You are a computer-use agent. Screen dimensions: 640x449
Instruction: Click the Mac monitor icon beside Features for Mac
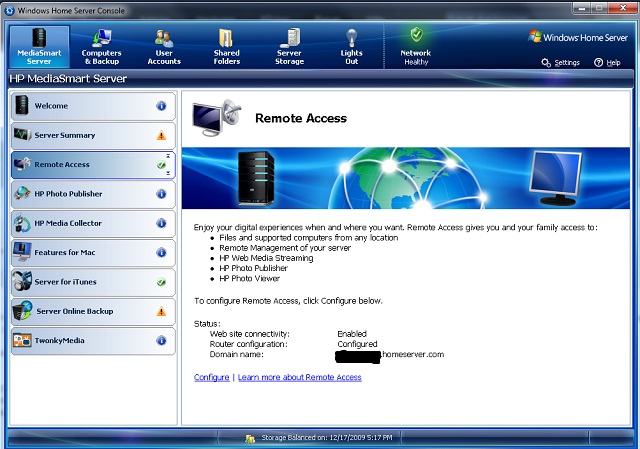(x=22, y=251)
